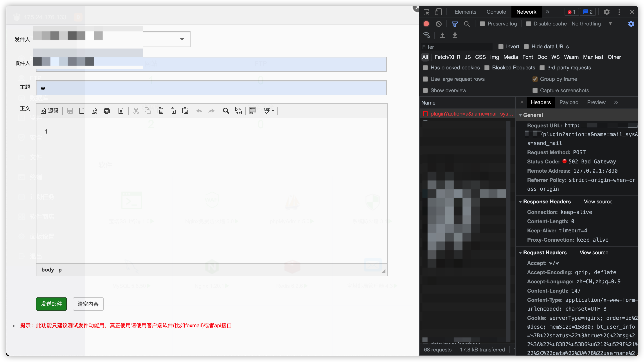Click the redo arrow icon
Viewport: 644px width, 362px height.
coord(212,110)
